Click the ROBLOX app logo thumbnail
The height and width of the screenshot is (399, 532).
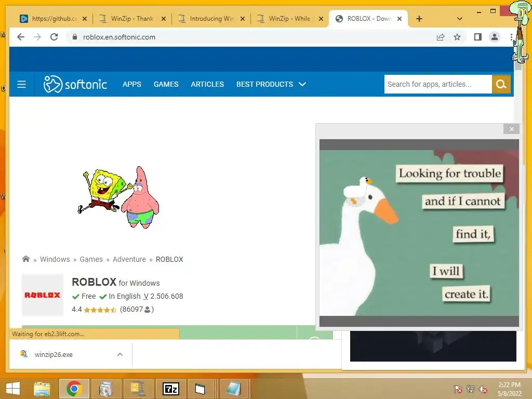43,295
